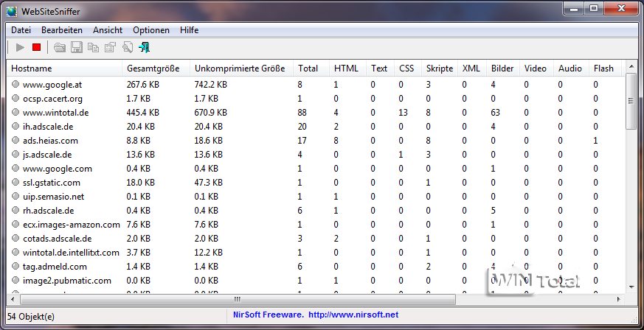This screenshot has height=330, width=644.
Task: Click the status dot beside wintotal.de.intellitxt.com
Action: pyautogui.click(x=15, y=252)
